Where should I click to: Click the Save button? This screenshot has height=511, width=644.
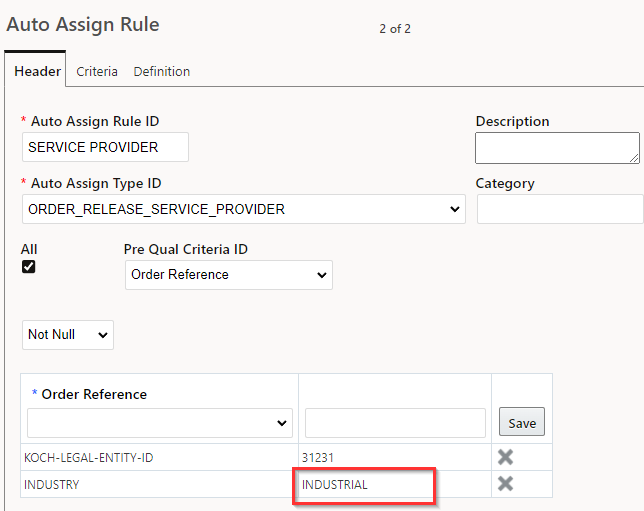click(522, 422)
